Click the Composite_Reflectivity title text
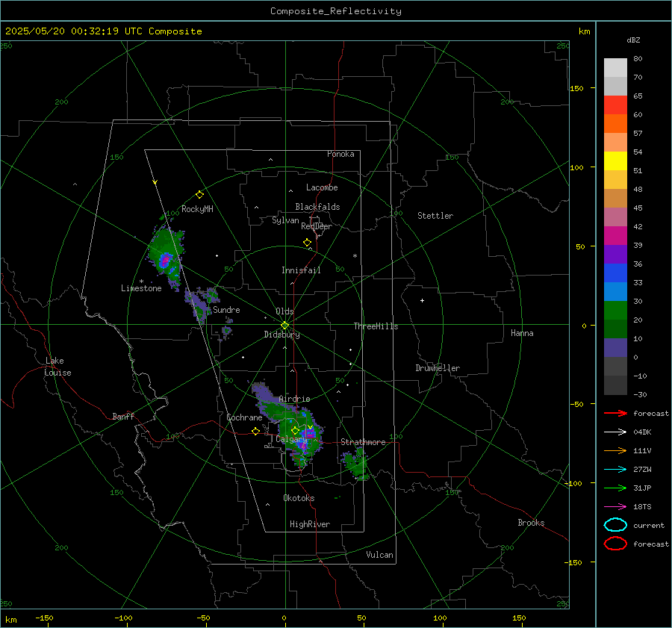Image resolution: width=672 pixels, height=628 pixels. pos(335,11)
